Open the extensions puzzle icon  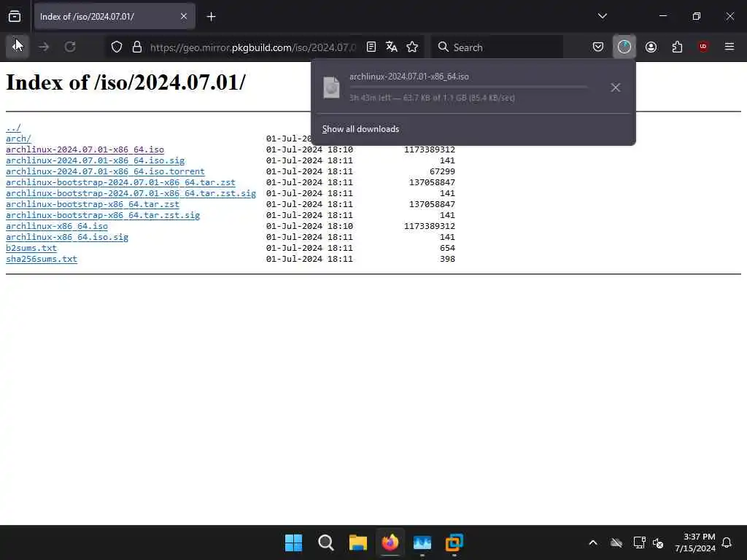pos(677,47)
